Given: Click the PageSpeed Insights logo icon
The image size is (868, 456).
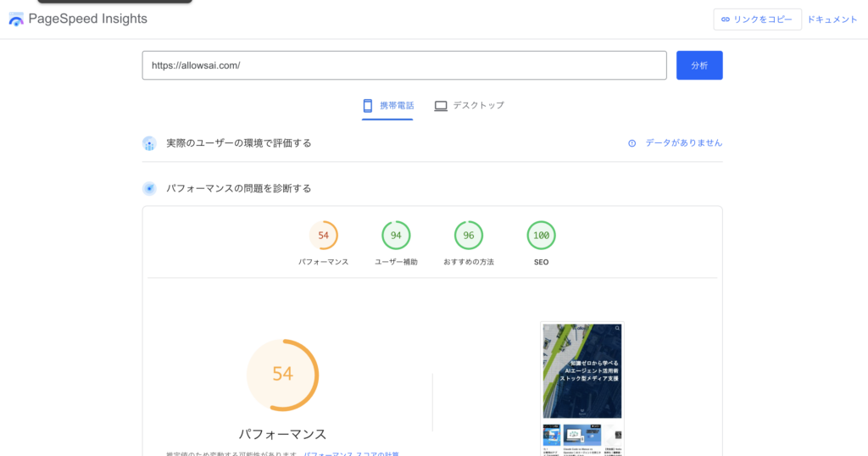Looking at the screenshot, I should tap(16, 19).
